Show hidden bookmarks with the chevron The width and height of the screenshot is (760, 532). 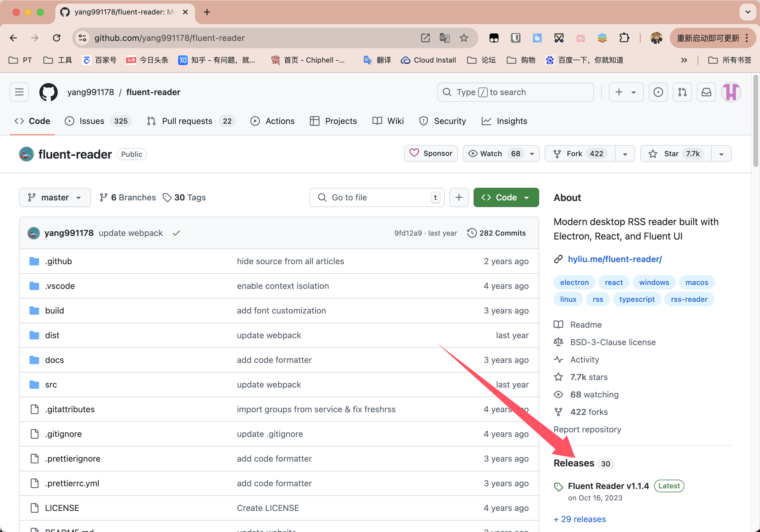click(684, 60)
